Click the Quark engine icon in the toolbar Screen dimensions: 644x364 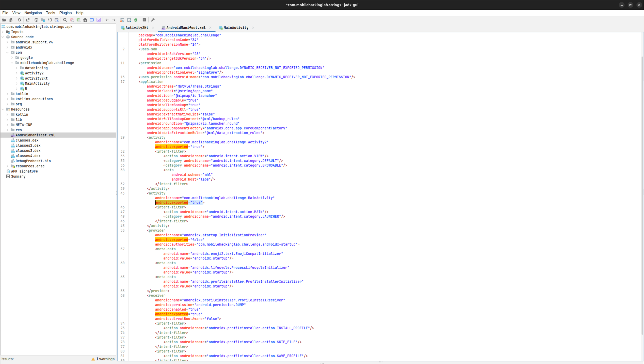coord(129,20)
